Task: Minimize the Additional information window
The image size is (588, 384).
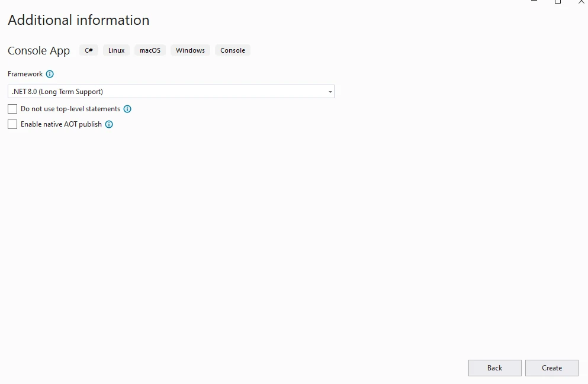Action: tap(535, 2)
